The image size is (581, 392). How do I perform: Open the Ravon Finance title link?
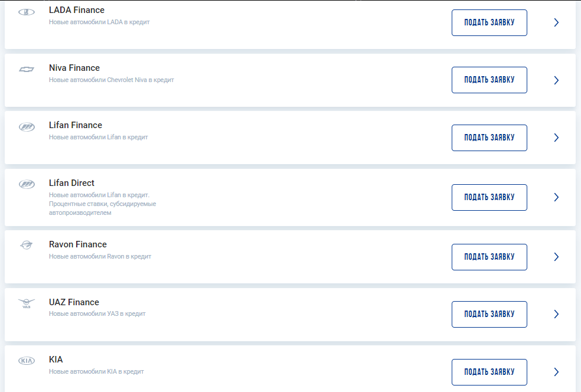pos(78,244)
